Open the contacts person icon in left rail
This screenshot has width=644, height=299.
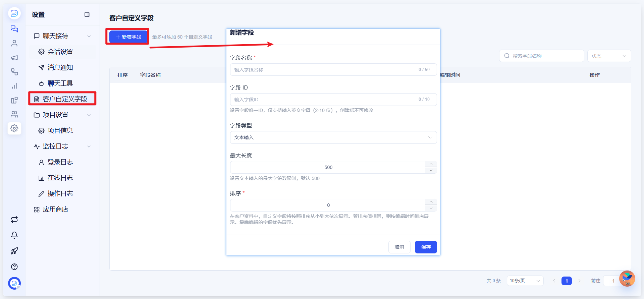pyautogui.click(x=14, y=43)
